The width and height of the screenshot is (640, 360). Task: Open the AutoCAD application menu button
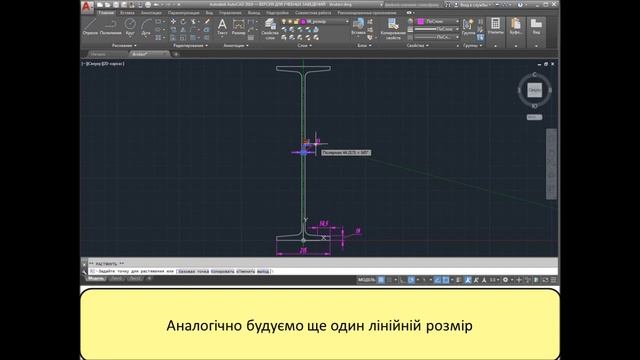coord(87,6)
